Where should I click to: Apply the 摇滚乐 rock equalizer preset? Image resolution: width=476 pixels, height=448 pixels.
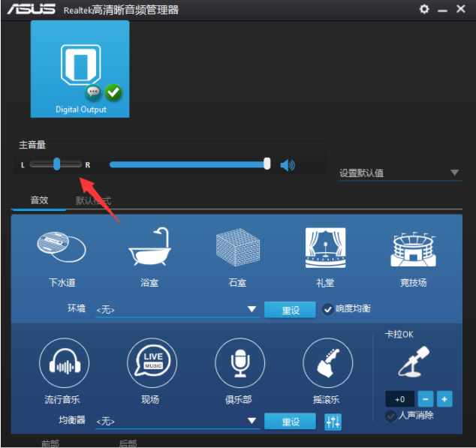[x=327, y=363]
